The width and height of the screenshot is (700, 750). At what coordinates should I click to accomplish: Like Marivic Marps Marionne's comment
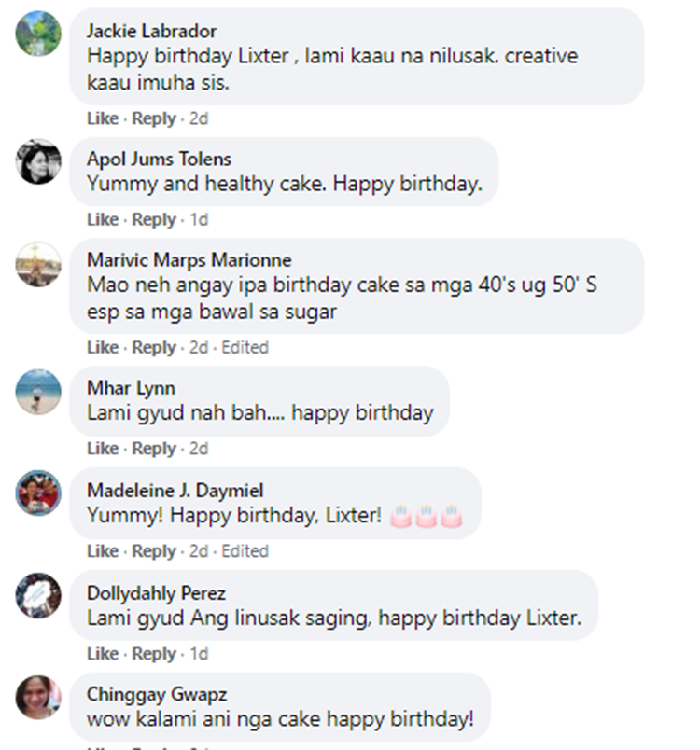103,348
